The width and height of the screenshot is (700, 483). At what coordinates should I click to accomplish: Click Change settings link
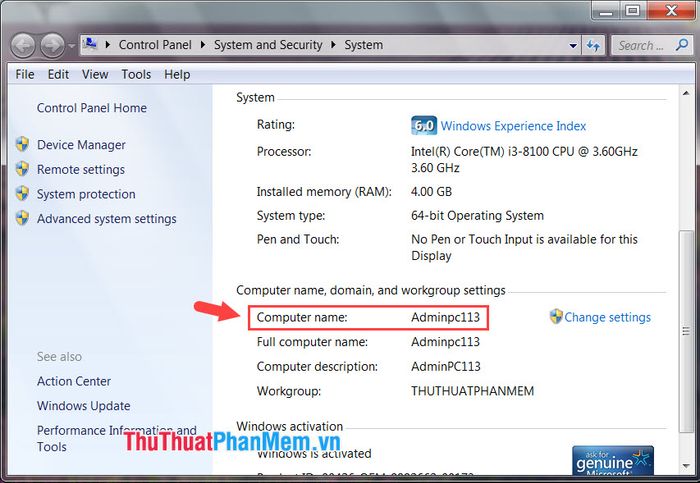(608, 317)
